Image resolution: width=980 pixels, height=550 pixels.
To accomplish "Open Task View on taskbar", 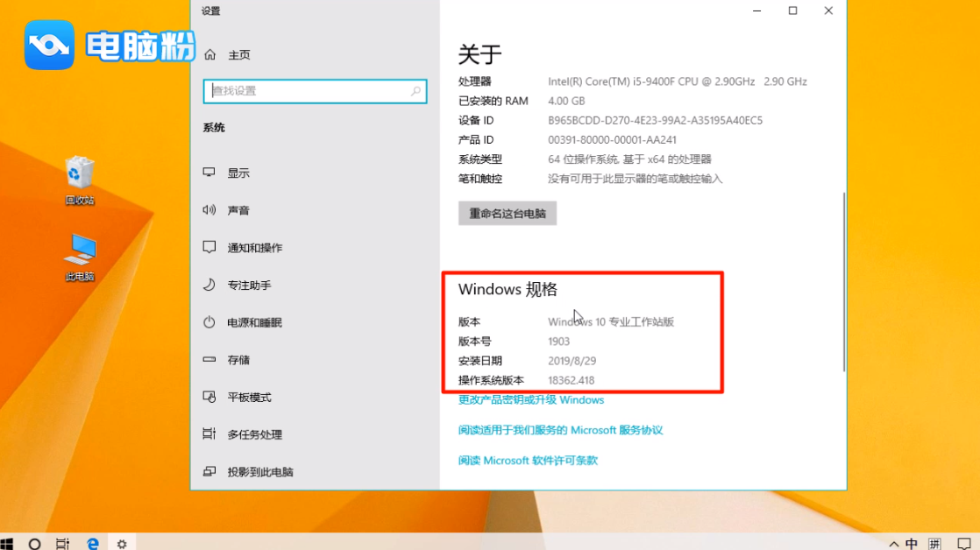I will click(62, 544).
